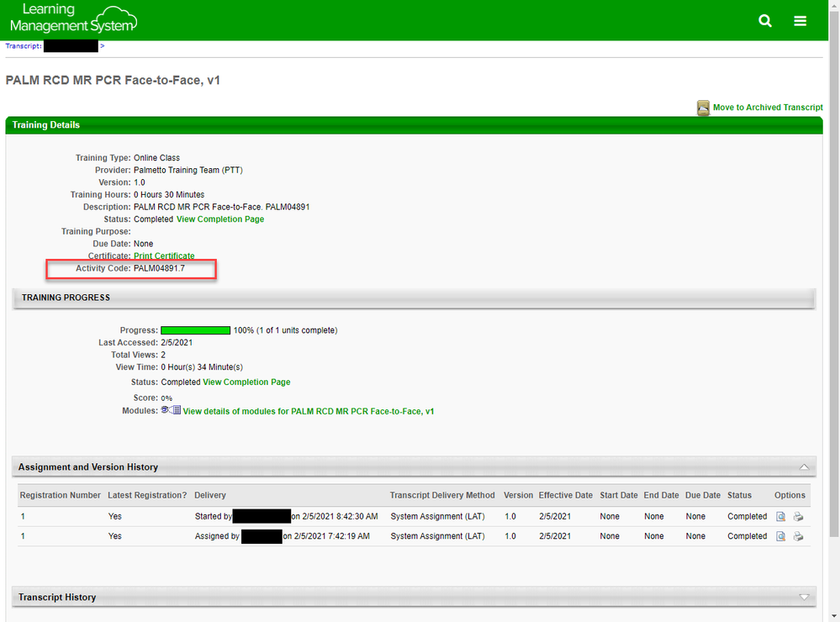Viewport: 840px width, 622px height.
Task: Click System Assignment (LAT) in Assigned by row
Action: (438, 536)
